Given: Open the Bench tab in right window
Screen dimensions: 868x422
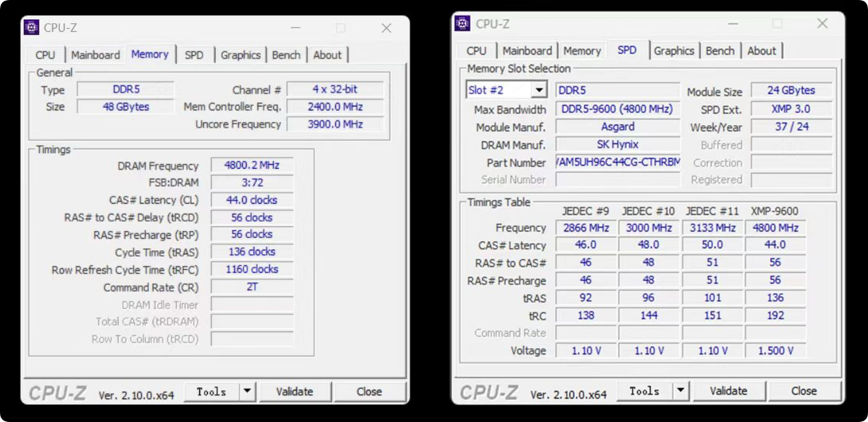Looking at the screenshot, I should pos(720,51).
